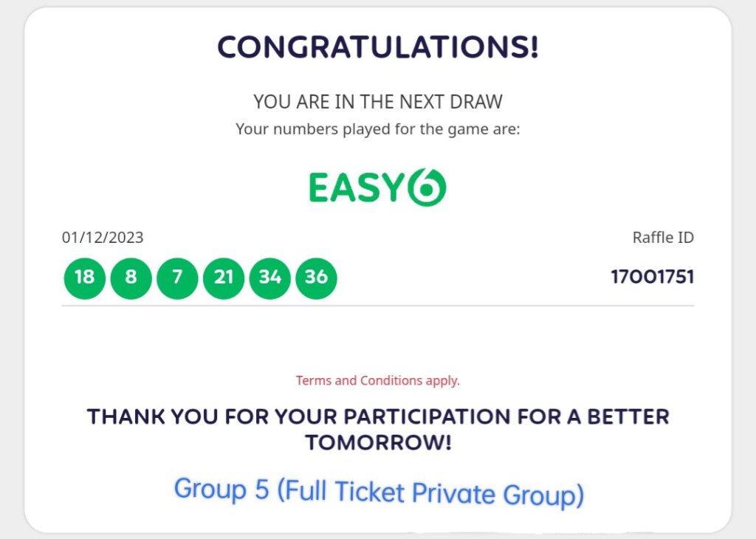Click the green EASY wordmark
The width and height of the screenshot is (756, 539).
pos(356,188)
